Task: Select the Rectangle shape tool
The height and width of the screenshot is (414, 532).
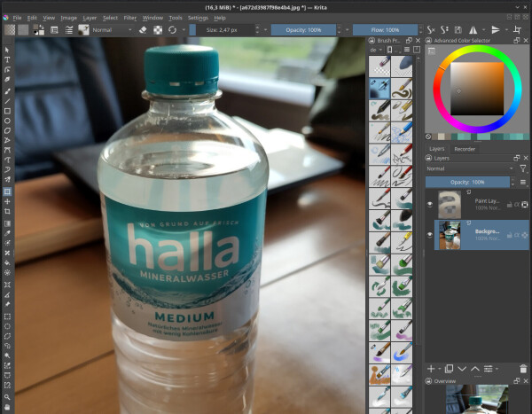Action: [7, 111]
